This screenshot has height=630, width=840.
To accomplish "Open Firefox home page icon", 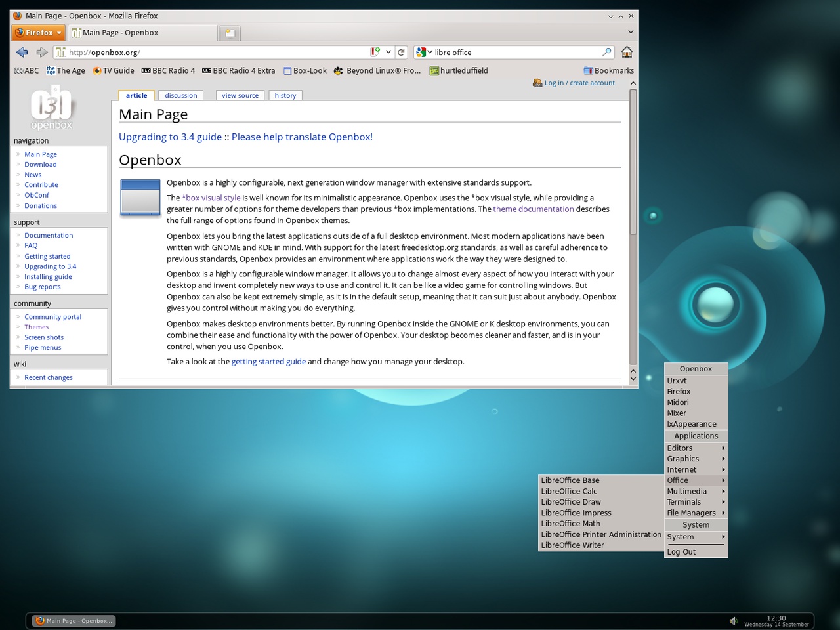I will click(x=627, y=52).
